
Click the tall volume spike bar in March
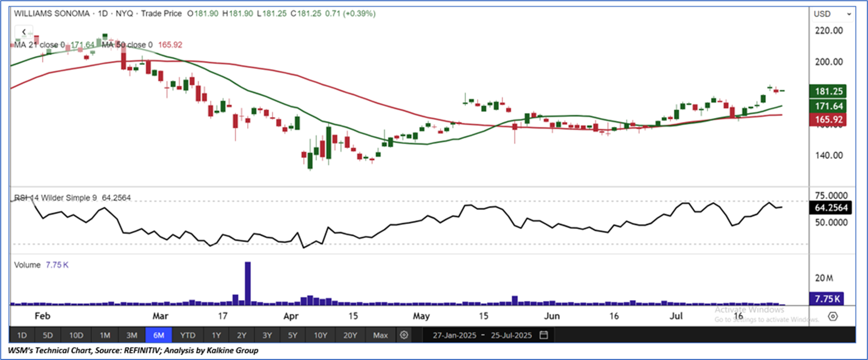click(248, 283)
